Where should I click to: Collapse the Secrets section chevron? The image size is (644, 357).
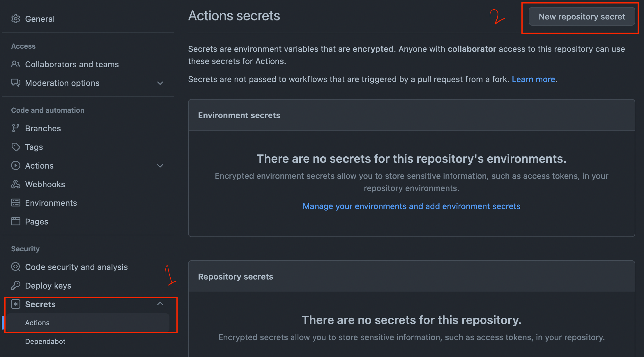tap(160, 304)
